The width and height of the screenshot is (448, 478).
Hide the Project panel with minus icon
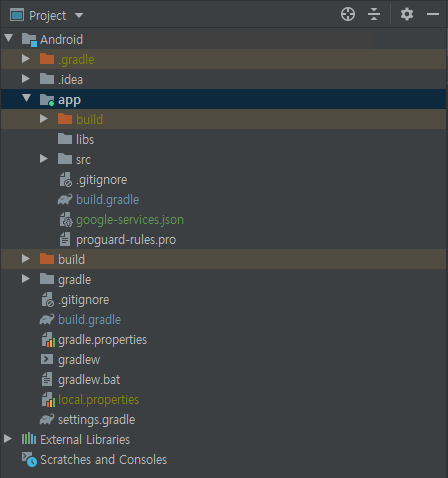tap(433, 14)
